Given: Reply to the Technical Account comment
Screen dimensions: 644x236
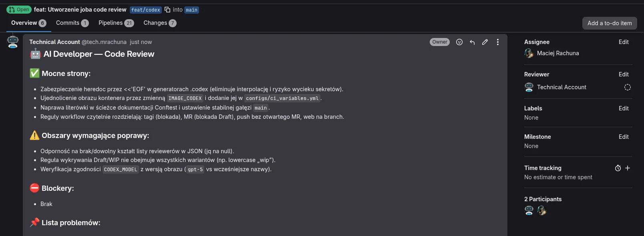Looking at the screenshot, I should pyautogui.click(x=472, y=42).
